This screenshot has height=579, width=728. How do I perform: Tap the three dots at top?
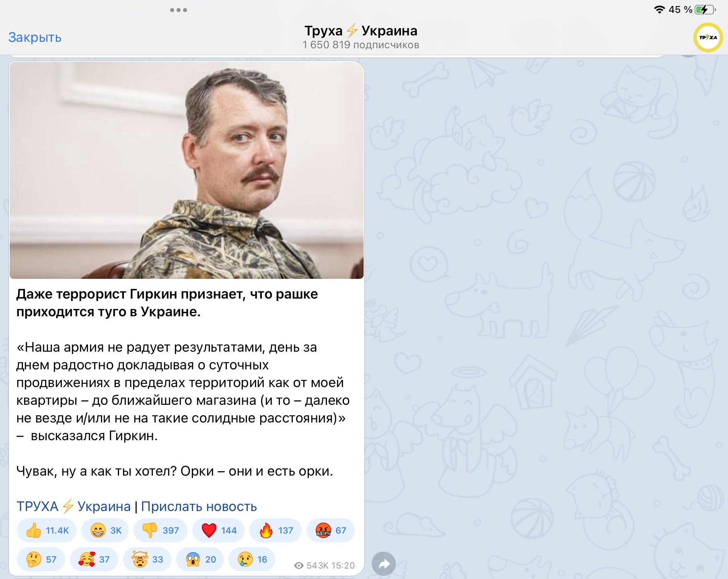point(178,10)
